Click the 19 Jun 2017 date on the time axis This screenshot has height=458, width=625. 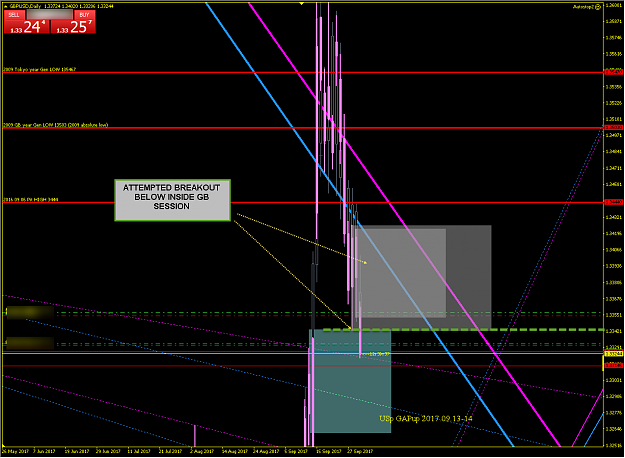pyautogui.click(x=77, y=451)
